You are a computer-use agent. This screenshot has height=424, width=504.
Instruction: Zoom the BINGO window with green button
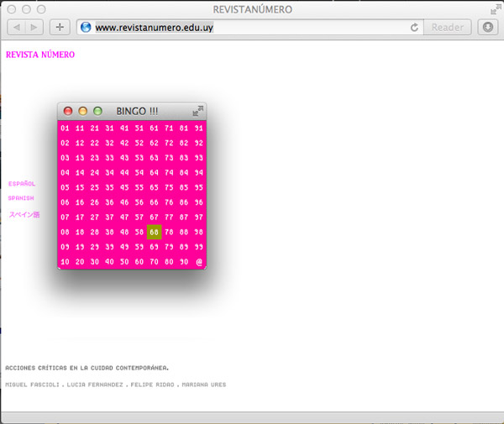point(97,111)
